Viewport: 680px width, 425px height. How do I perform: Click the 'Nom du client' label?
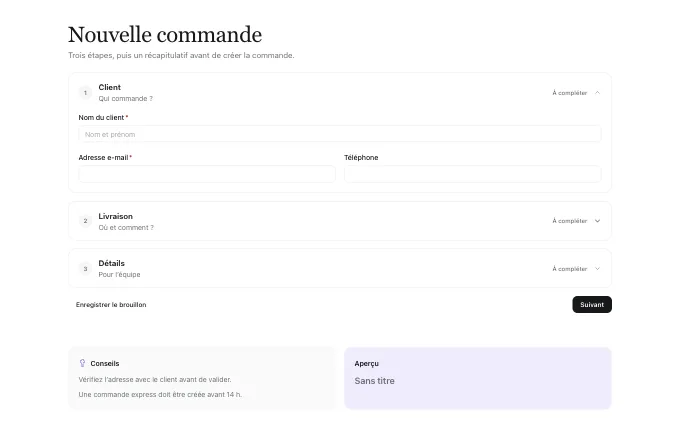click(x=101, y=118)
